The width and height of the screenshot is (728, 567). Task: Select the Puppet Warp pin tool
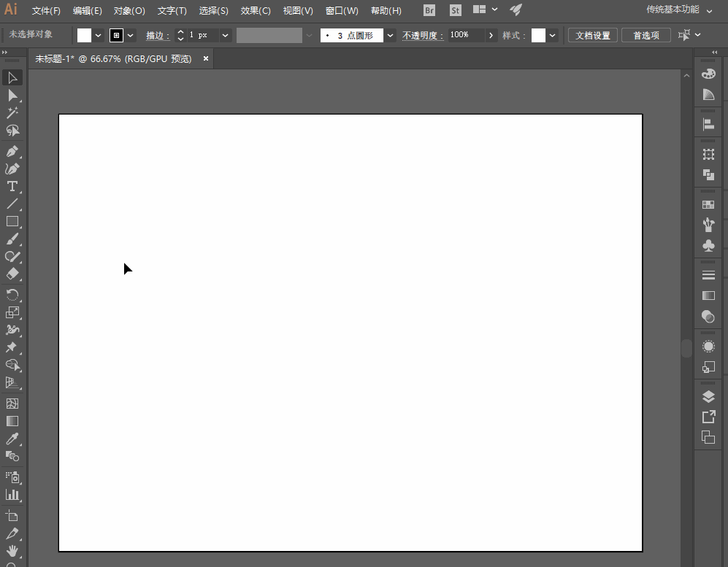point(12,347)
